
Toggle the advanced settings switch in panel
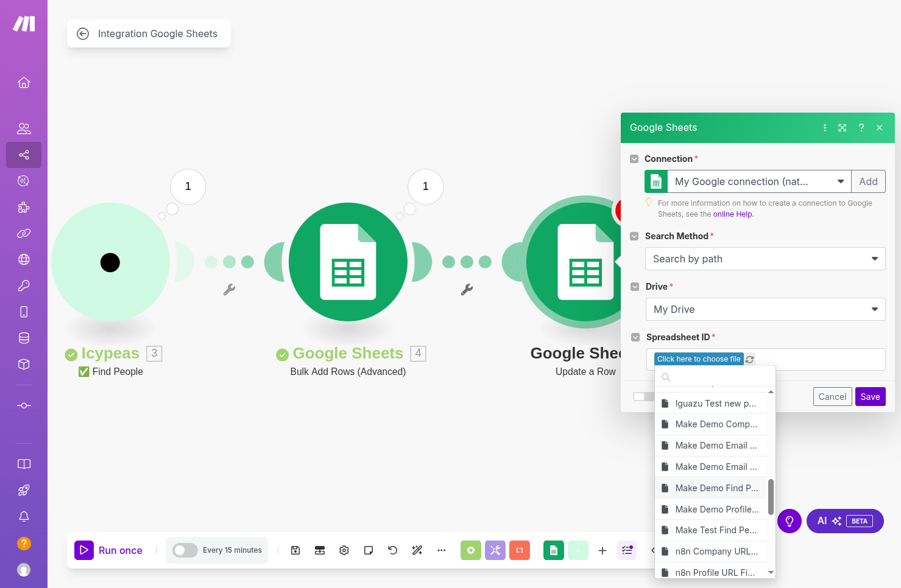(643, 396)
